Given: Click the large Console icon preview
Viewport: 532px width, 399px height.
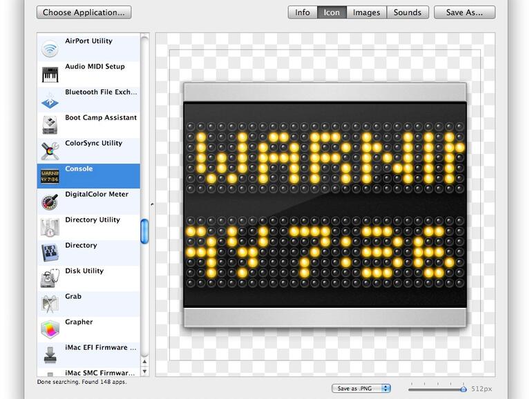Looking at the screenshot, I should (x=325, y=205).
